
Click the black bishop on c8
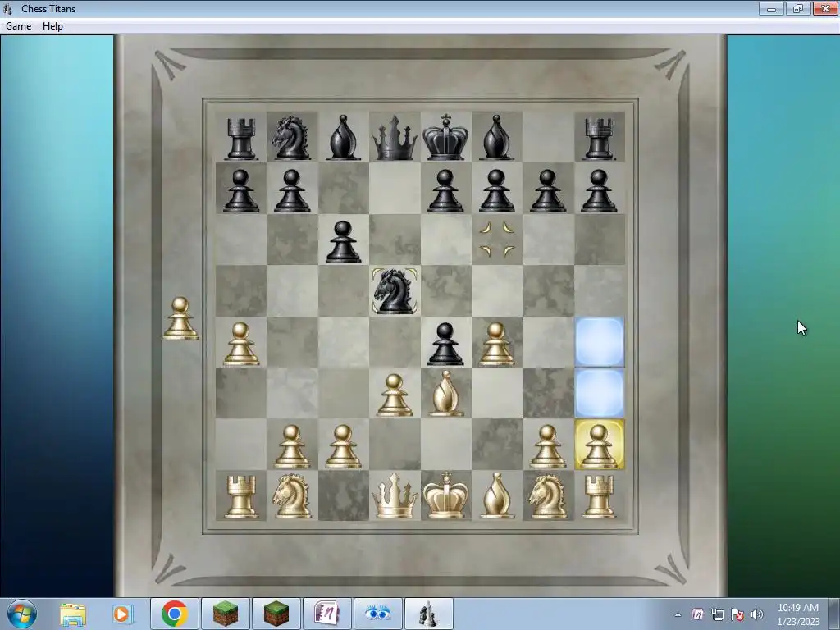coord(343,138)
